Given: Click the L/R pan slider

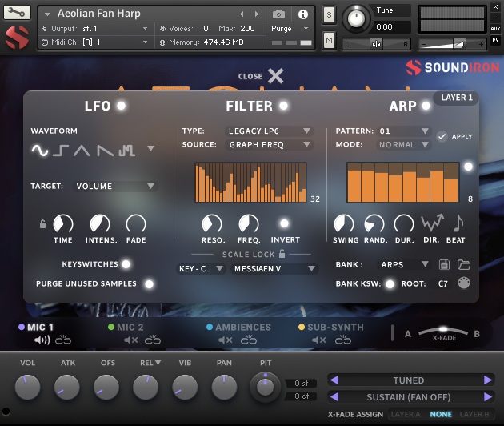Looking at the screenshot, I should click(376, 44).
